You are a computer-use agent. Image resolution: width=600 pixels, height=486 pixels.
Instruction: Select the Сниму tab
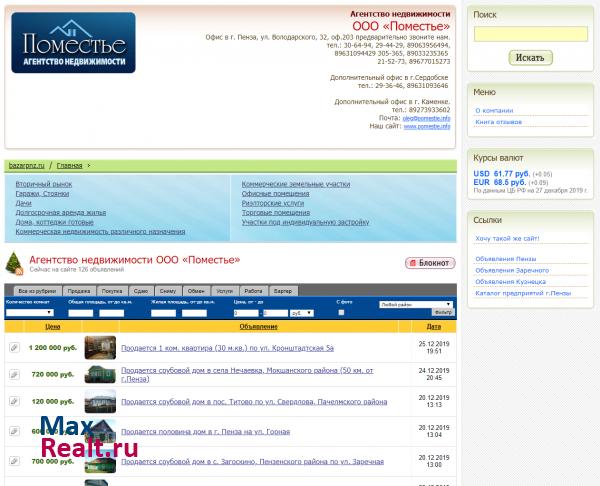pos(168,291)
